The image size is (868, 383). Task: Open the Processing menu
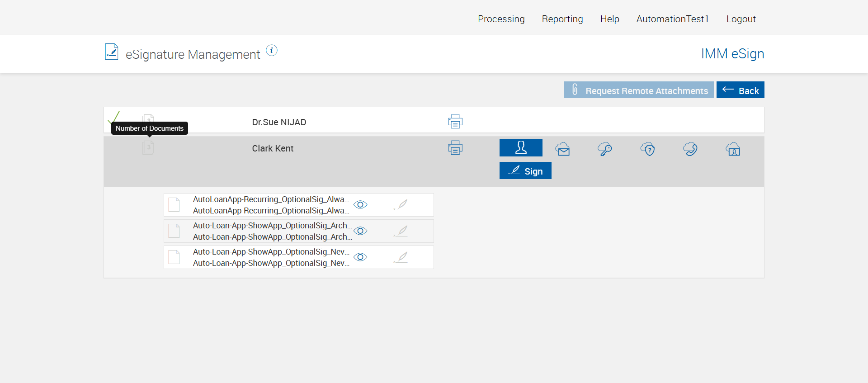501,19
